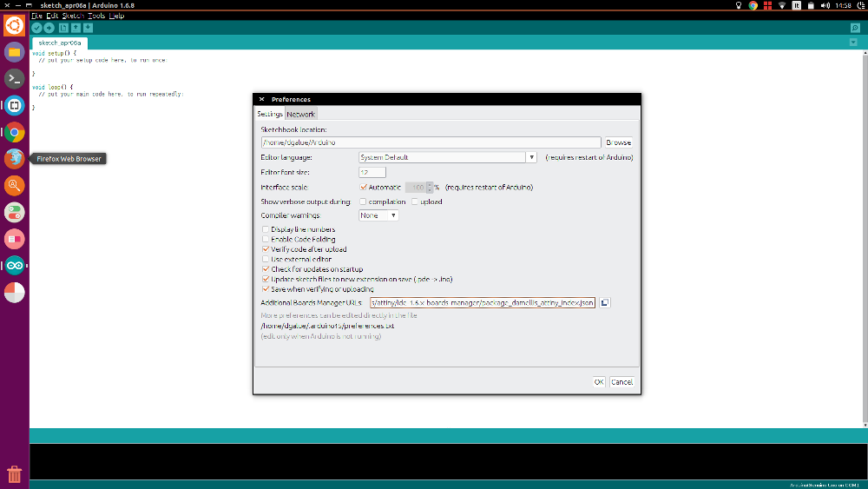Viewport: 868px width, 489px height.
Task: Open the Sketch menu
Action: click(x=73, y=16)
